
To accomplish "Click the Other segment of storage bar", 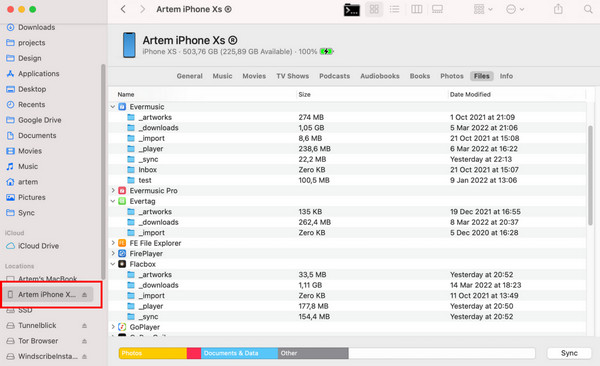I will coord(313,353).
